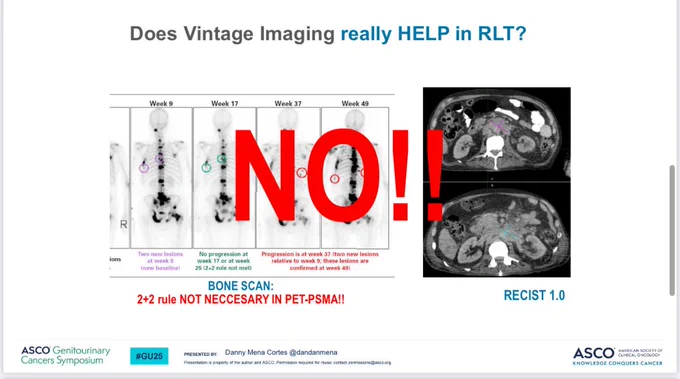Click the Week 49 bone scan image
This screenshot has height=379, width=680.
coord(355,178)
